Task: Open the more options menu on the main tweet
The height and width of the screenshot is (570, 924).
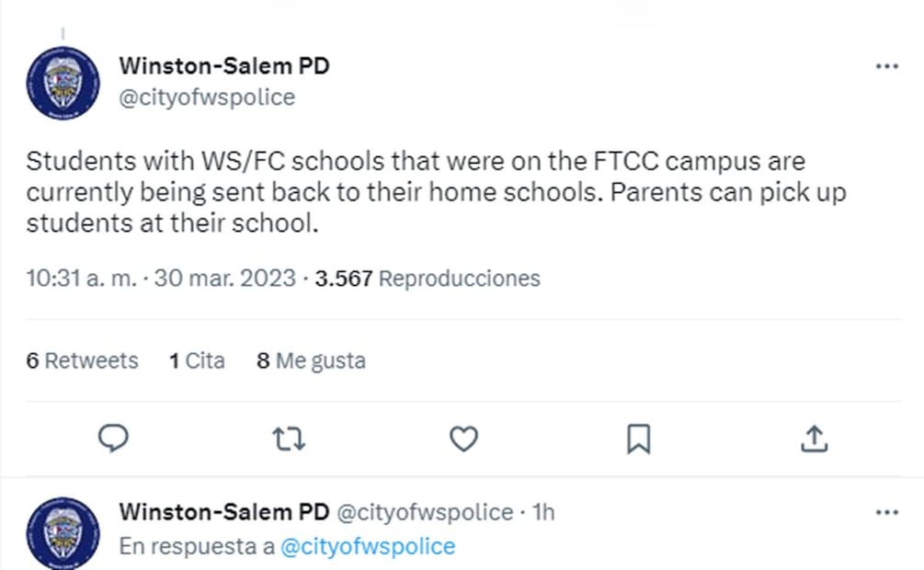Action: [887, 66]
